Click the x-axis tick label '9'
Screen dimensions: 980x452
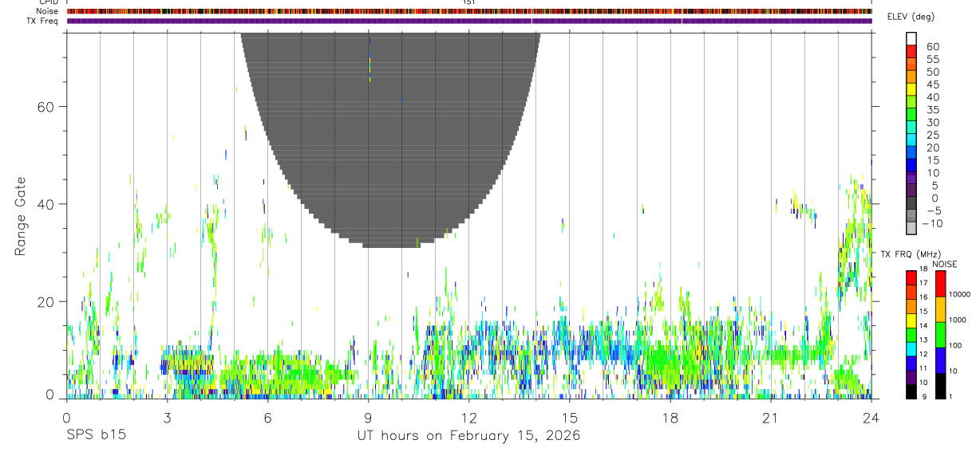coord(368,418)
